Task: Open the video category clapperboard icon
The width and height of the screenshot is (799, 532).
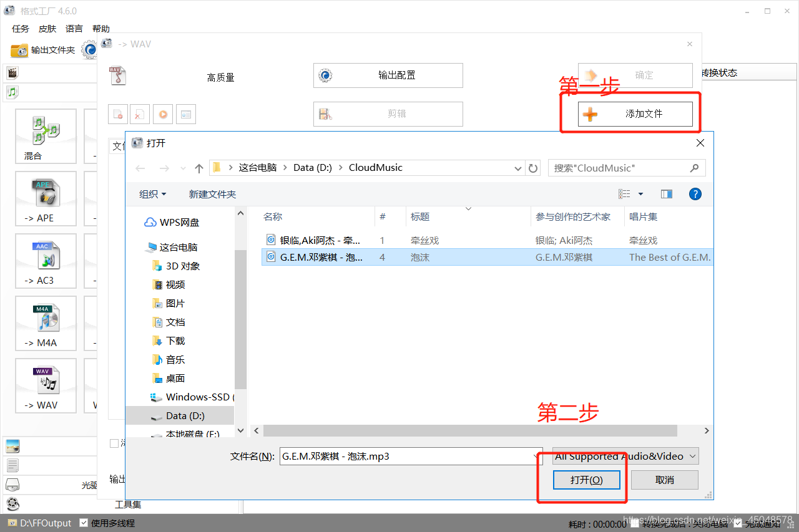Action: pyautogui.click(x=12, y=73)
